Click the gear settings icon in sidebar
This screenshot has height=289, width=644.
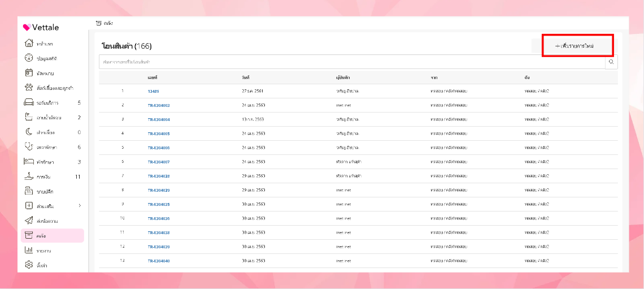pyautogui.click(x=29, y=265)
